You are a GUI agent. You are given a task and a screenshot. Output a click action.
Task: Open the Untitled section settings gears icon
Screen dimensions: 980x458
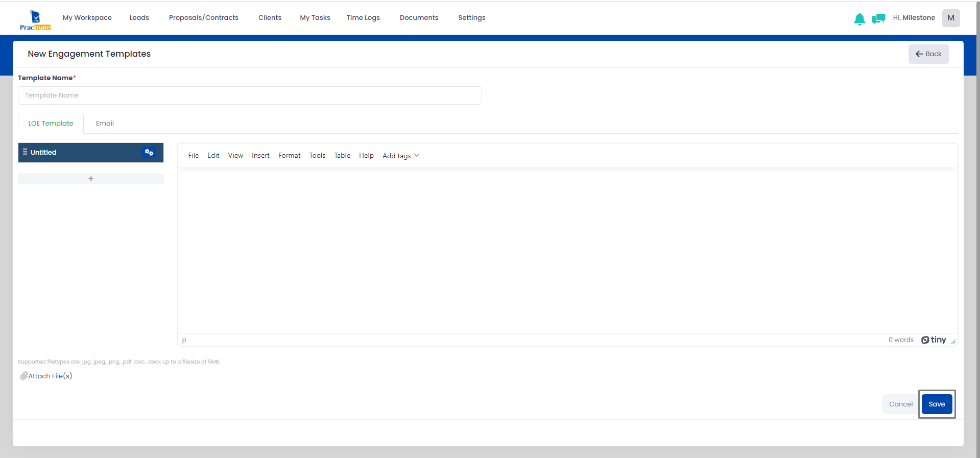149,152
